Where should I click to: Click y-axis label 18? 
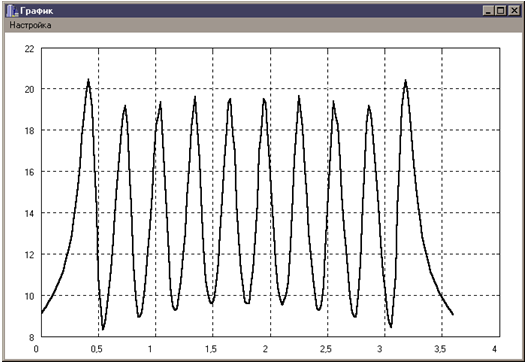coord(30,131)
